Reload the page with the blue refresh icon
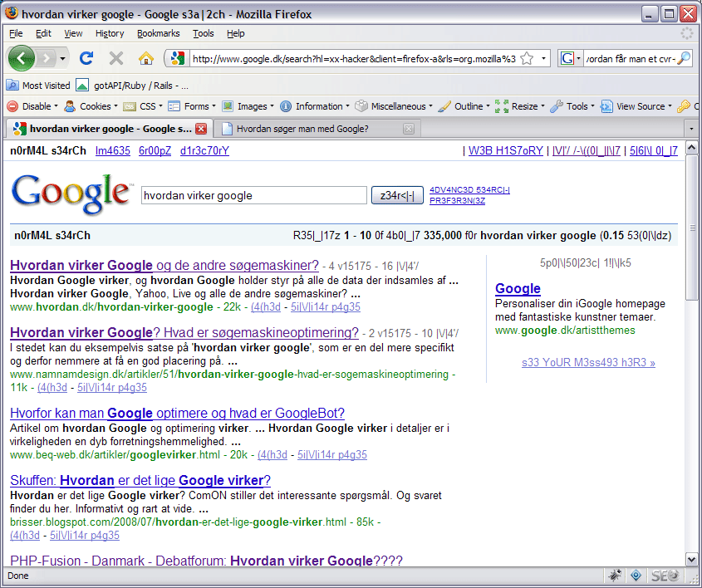This screenshot has width=702, height=588. (86, 58)
